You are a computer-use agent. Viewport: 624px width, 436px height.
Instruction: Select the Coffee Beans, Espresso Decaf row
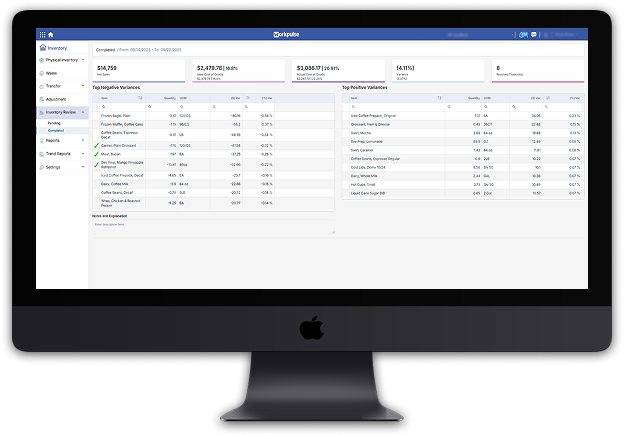[213, 135]
